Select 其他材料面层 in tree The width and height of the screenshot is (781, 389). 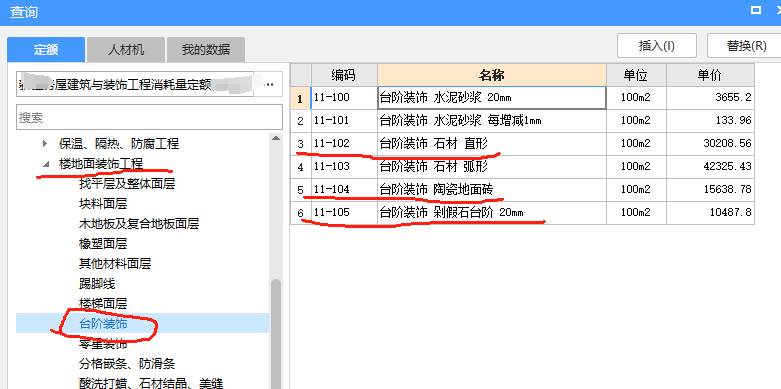115,263
